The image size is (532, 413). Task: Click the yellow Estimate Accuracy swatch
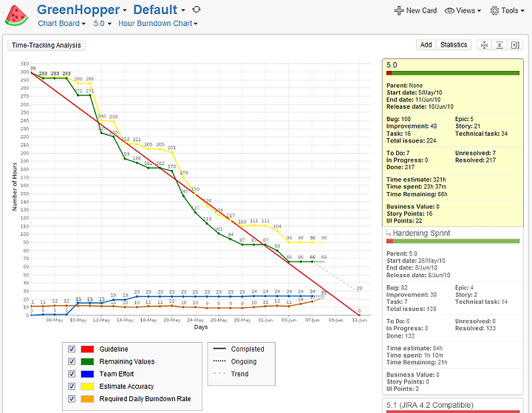(x=87, y=386)
